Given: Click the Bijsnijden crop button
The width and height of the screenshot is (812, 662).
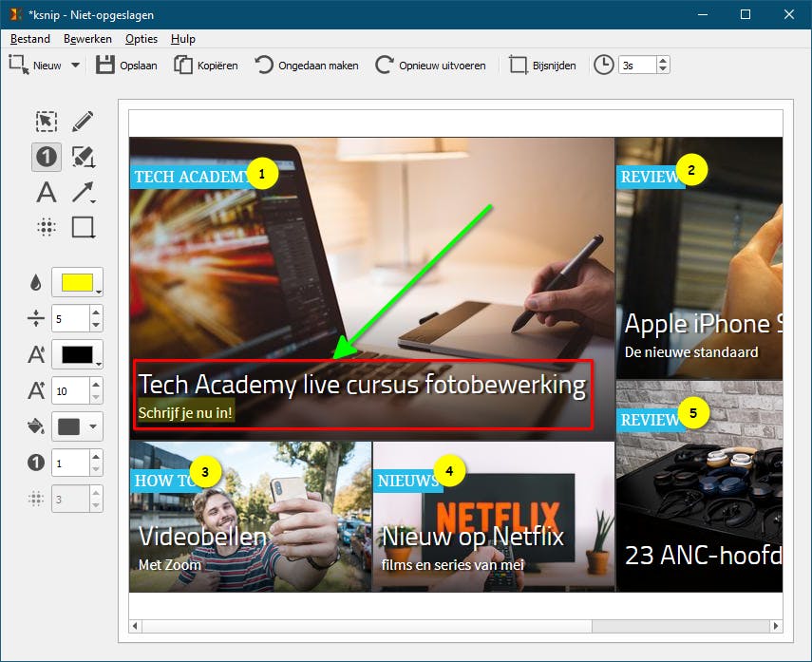Looking at the screenshot, I should pos(542,66).
